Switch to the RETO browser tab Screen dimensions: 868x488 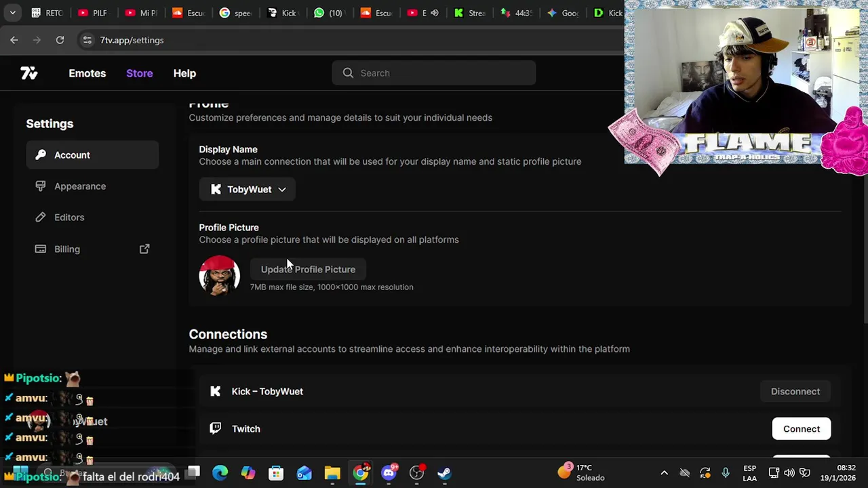click(46, 13)
